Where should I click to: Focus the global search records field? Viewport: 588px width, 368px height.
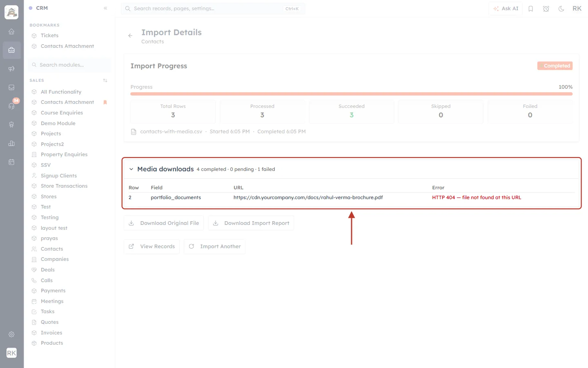[x=213, y=9]
